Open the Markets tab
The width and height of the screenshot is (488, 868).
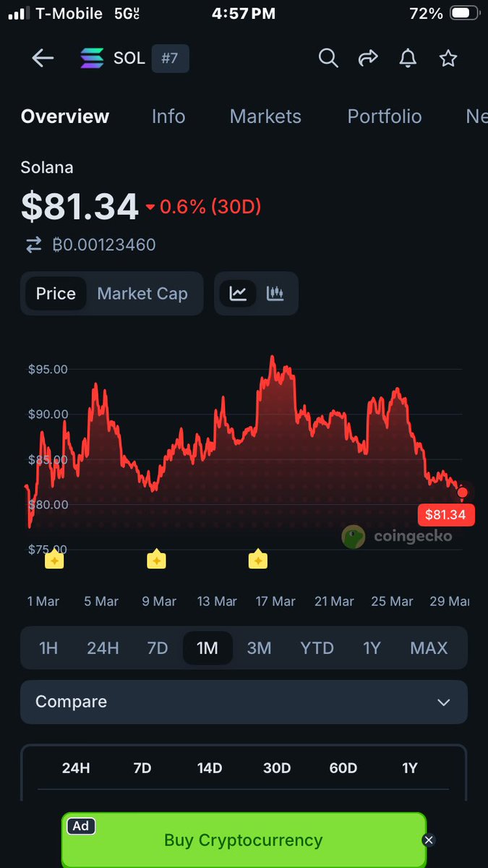click(265, 116)
